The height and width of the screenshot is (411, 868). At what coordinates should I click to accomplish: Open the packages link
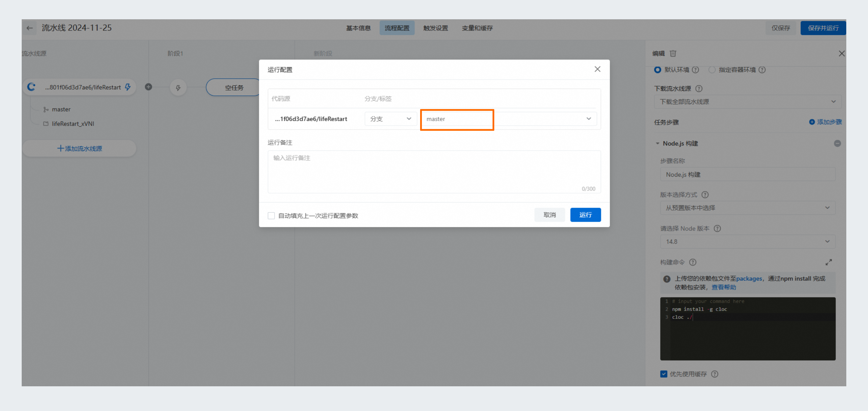(x=749, y=279)
